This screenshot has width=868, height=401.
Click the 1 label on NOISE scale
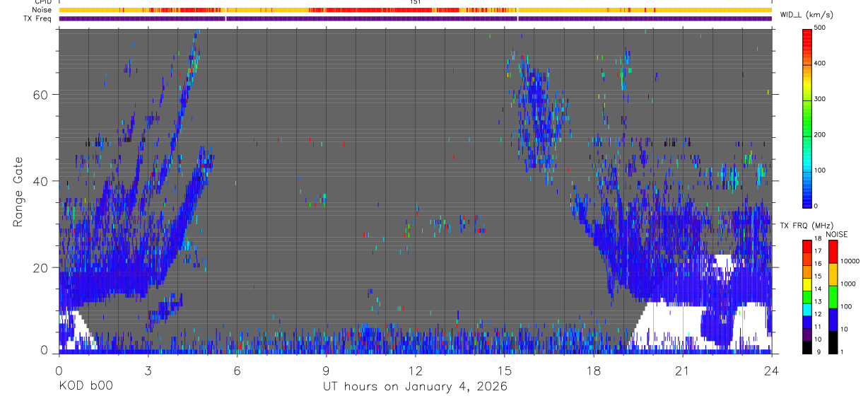842,351
